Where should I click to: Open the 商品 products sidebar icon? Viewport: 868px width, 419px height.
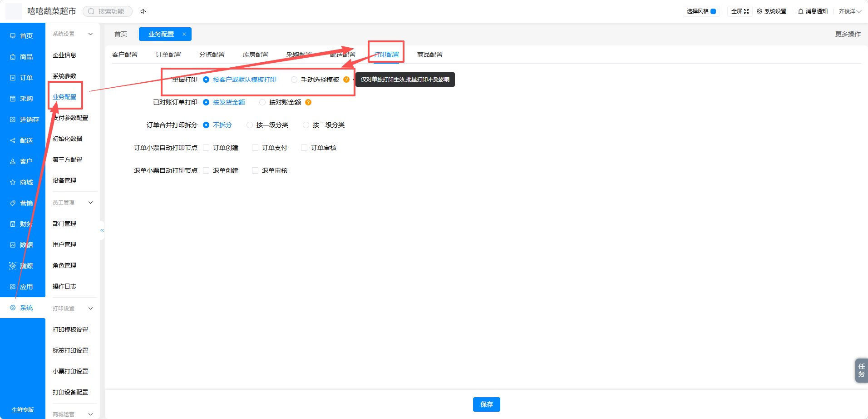coord(13,57)
